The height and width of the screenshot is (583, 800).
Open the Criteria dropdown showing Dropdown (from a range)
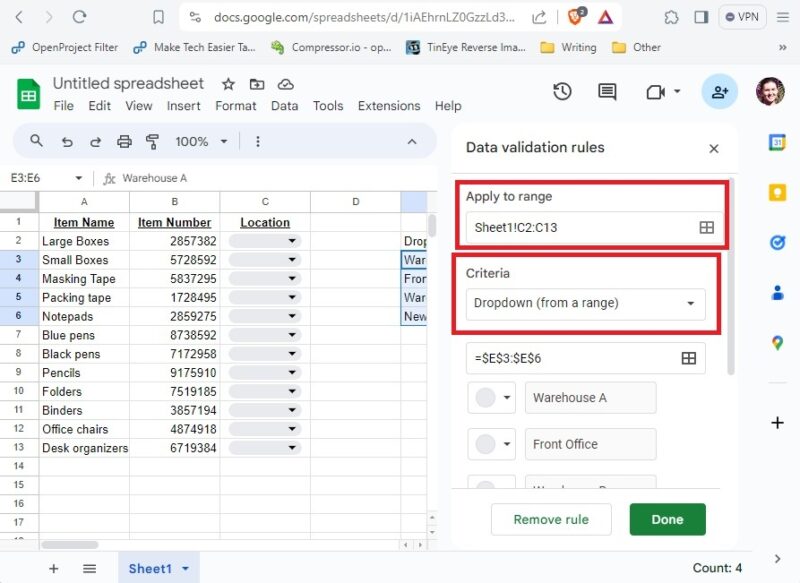coord(585,304)
